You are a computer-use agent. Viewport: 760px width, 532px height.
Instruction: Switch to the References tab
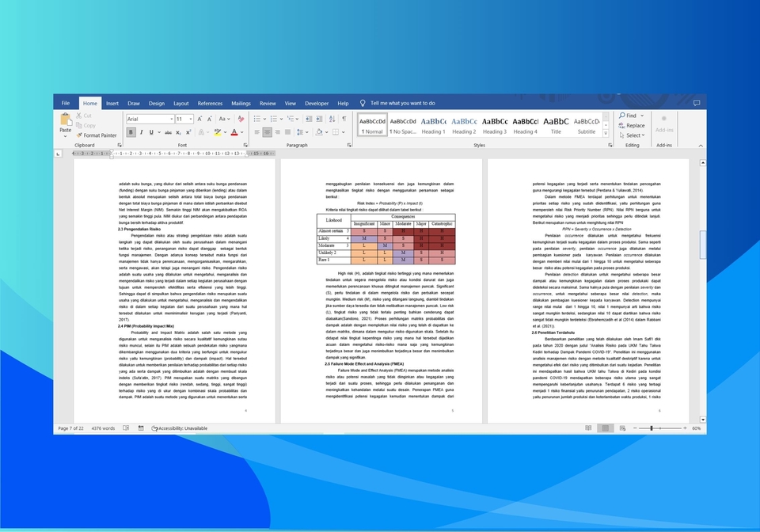point(210,103)
